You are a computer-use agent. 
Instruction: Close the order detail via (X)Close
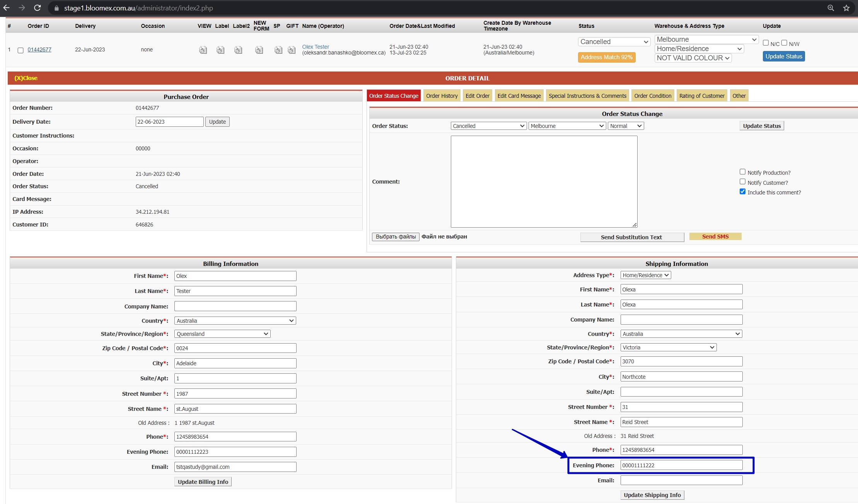click(x=26, y=78)
